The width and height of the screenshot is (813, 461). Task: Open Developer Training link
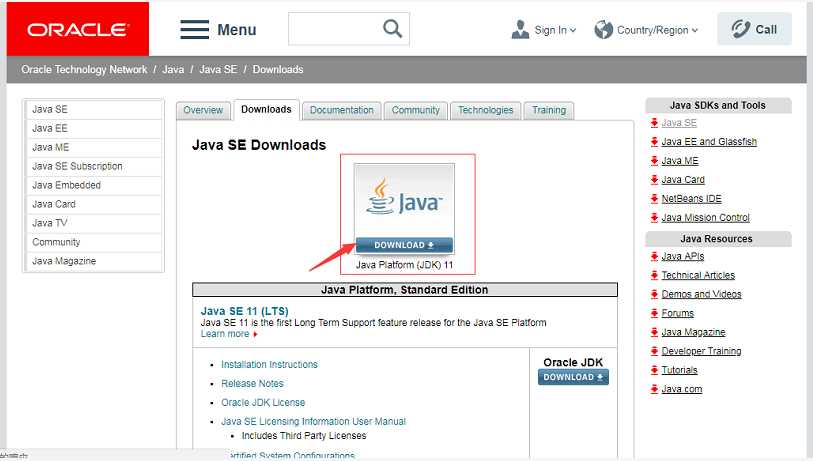coord(702,351)
